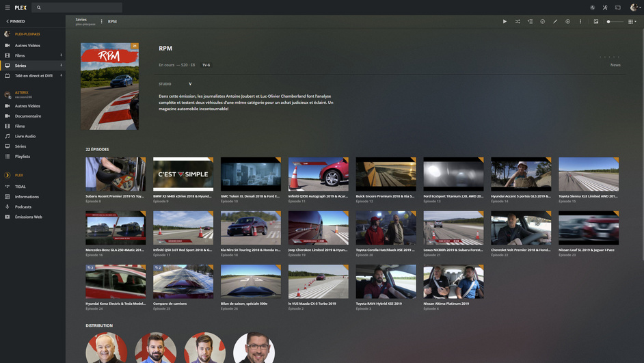Open the Kia Niro SX Touring title
The height and width of the screenshot is (363, 644).
click(250, 250)
